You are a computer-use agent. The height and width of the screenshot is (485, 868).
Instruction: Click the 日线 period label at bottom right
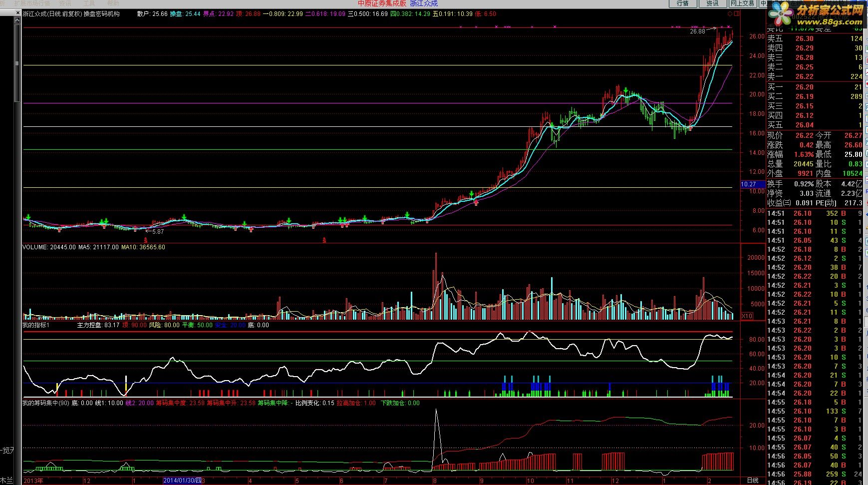pos(752,481)
